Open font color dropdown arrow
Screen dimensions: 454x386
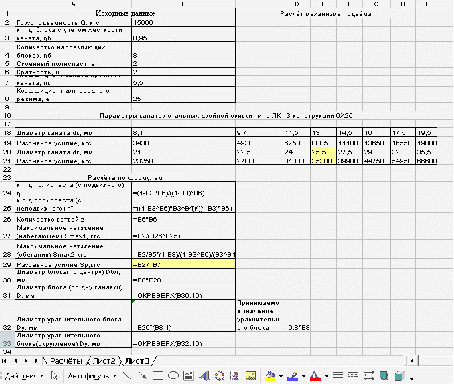tap(326, 376)
